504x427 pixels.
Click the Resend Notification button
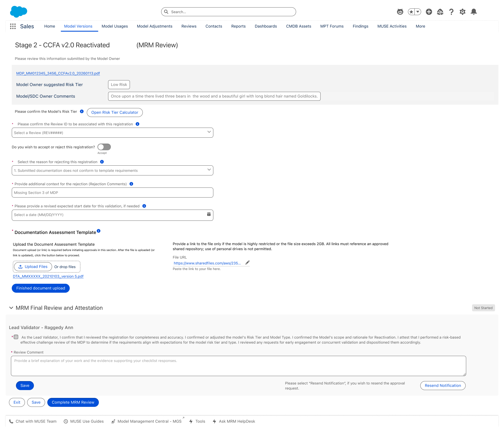tap(443, 386)
